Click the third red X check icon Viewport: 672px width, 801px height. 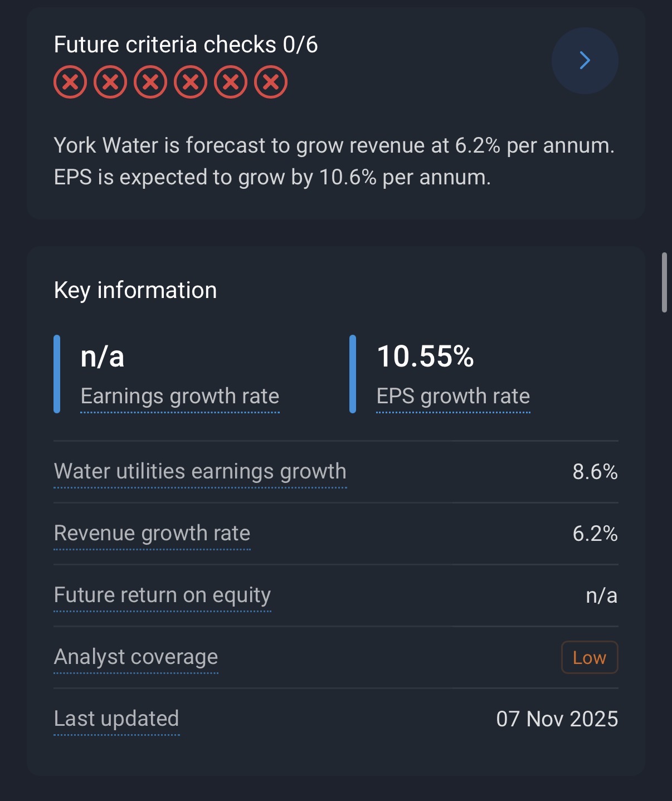point(150,82)
